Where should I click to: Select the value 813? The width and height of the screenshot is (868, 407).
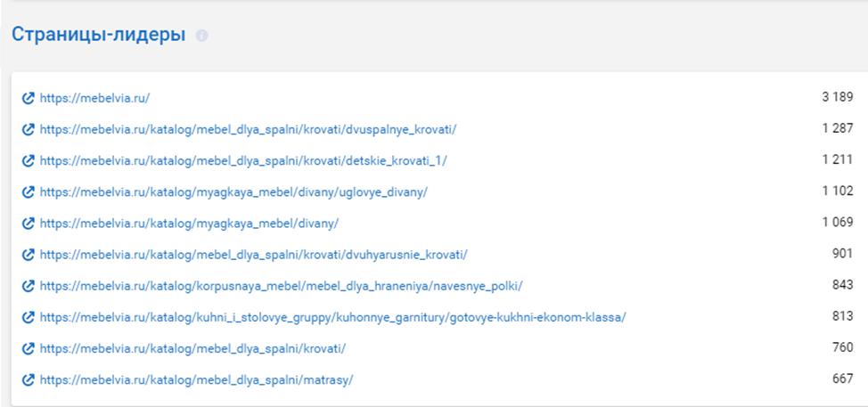tap(842, 316)
